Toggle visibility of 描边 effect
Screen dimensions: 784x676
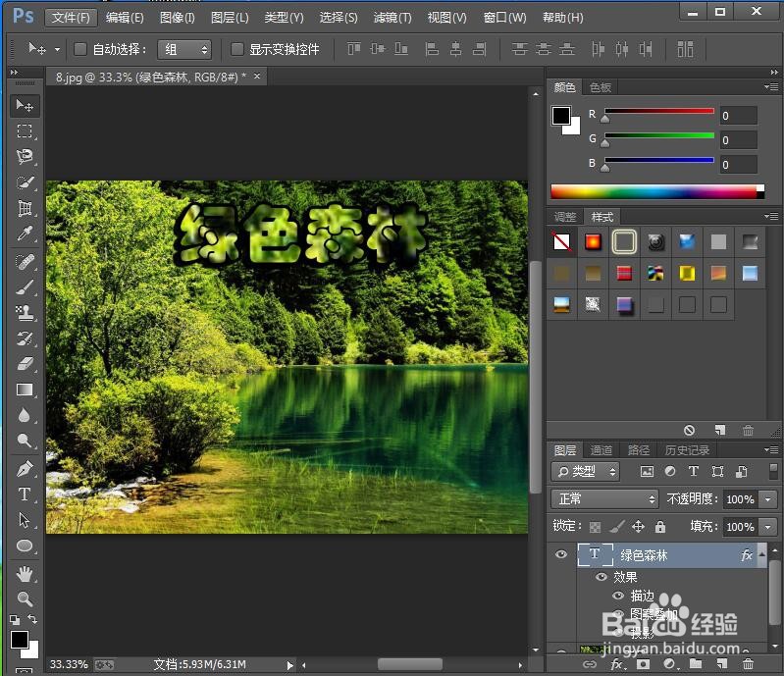pos(618,595)
